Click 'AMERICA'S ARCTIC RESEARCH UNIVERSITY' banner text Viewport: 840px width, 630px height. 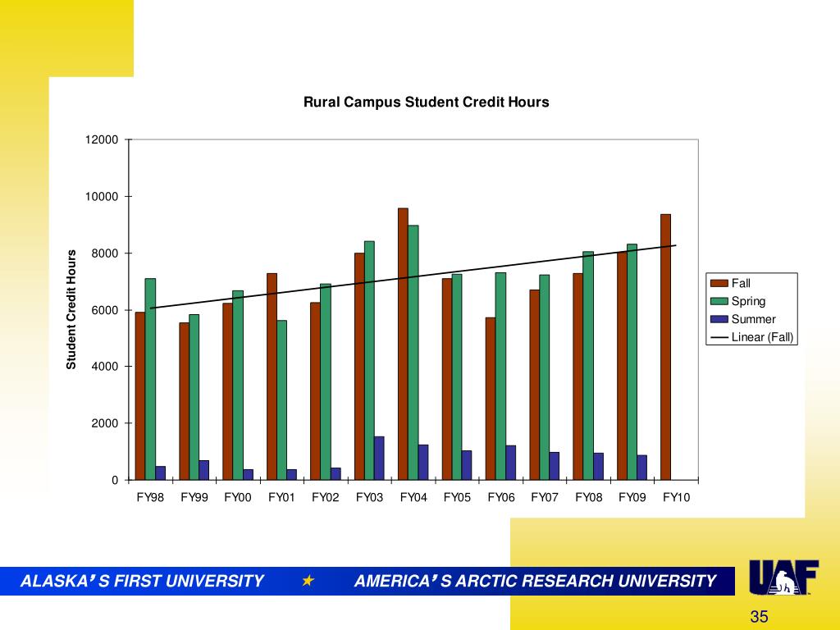click(x=535, y=582)
